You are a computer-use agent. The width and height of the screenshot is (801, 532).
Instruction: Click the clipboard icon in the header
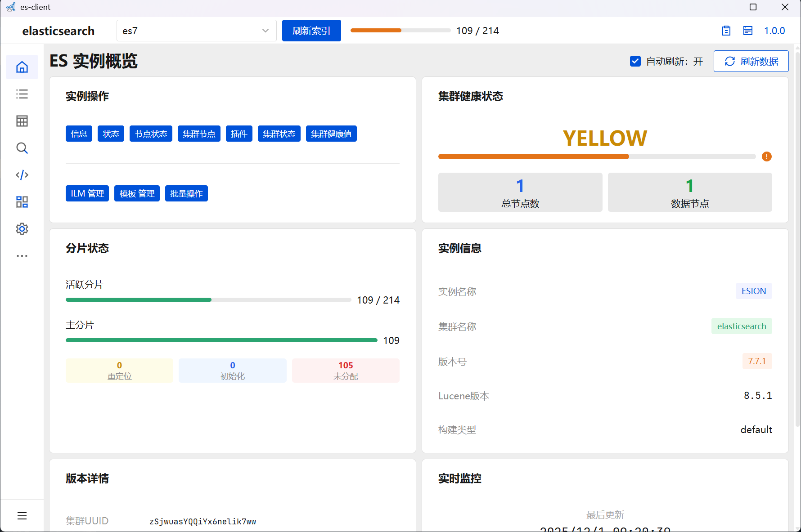pyautogui.click(x=726, y=31)
